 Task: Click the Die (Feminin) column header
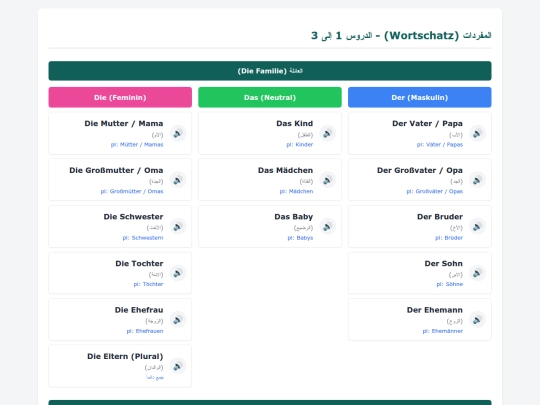coord(120,97)
